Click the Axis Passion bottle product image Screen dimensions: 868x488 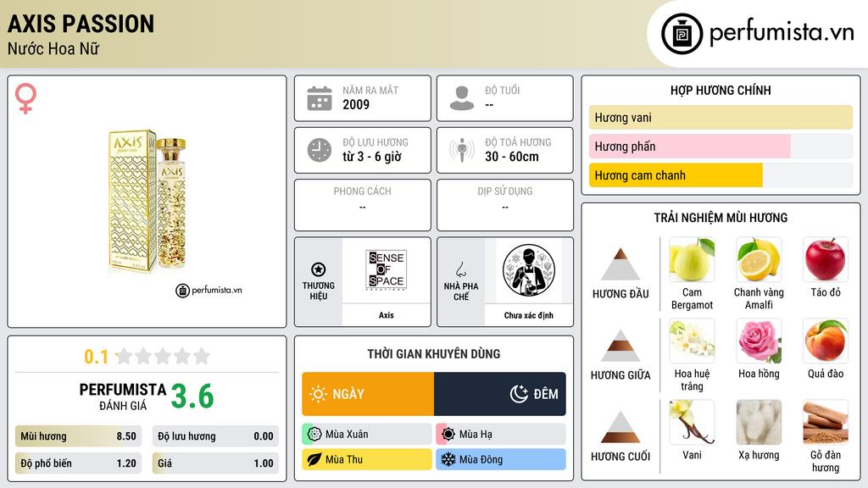[147, 202]
